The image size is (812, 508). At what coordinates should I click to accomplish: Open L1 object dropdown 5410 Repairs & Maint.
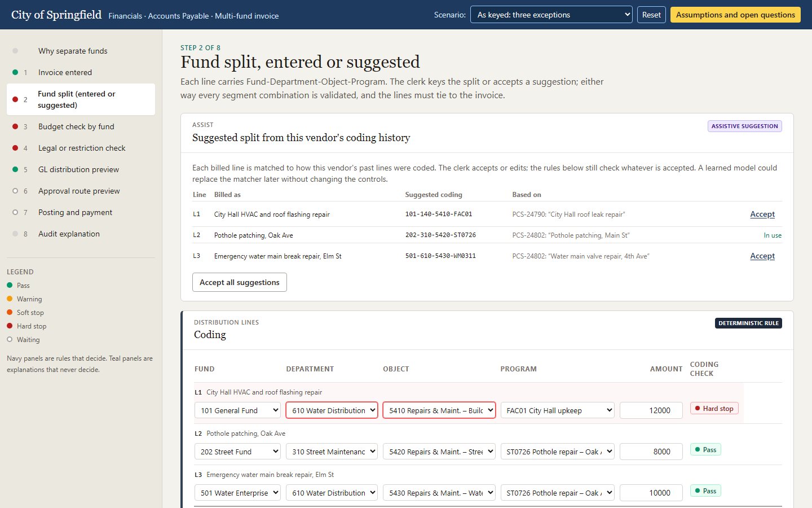point(439,410)
